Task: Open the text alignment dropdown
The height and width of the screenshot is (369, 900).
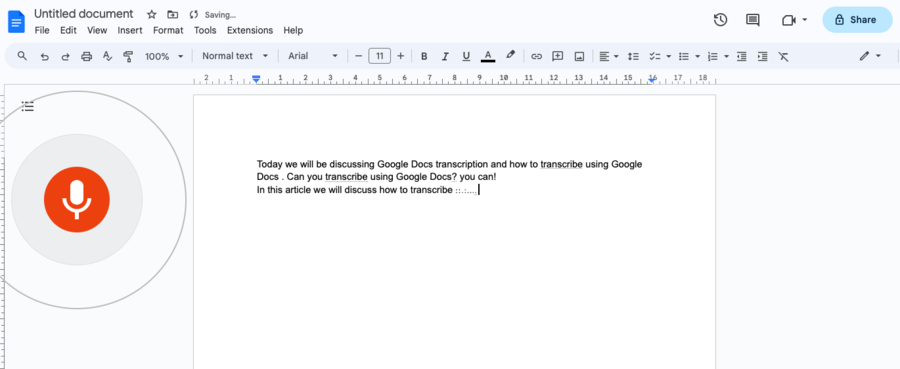Action: coord(608,56)
